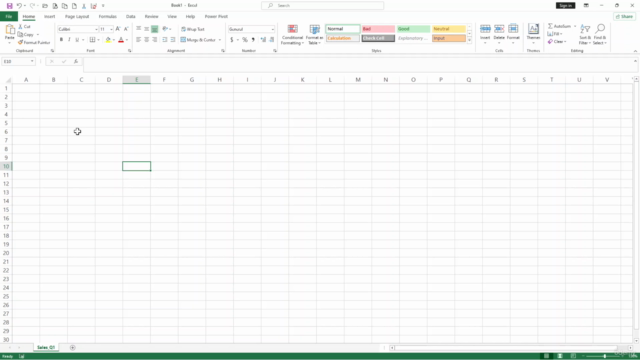The height and width of the screenshot is (360, 640).
Task: Click in the Search box
Action: [322, 6]
